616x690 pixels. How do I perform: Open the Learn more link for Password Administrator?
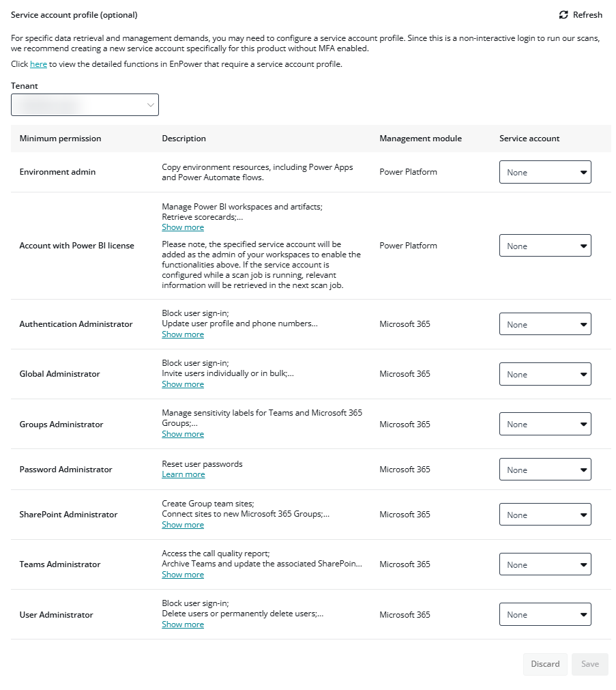click(x=183, y=474)
